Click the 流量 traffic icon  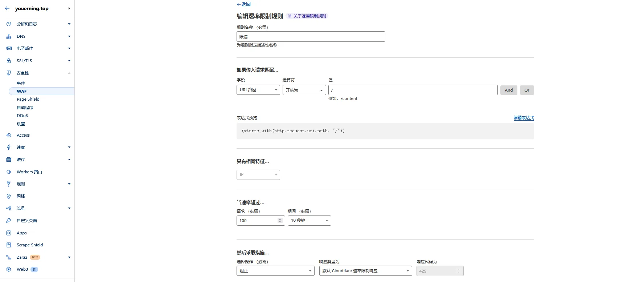(x=9, y=208)
